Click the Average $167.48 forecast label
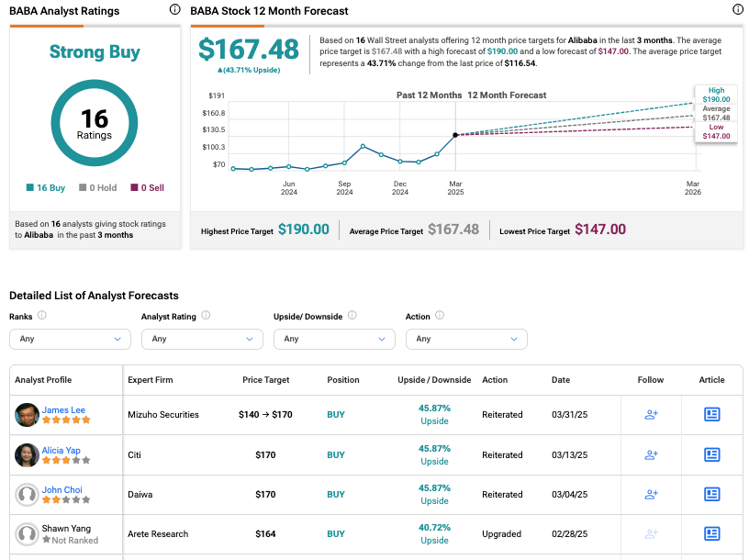Image resolution: width=749 pixels, height=560 pixels. tap(716, 113)
